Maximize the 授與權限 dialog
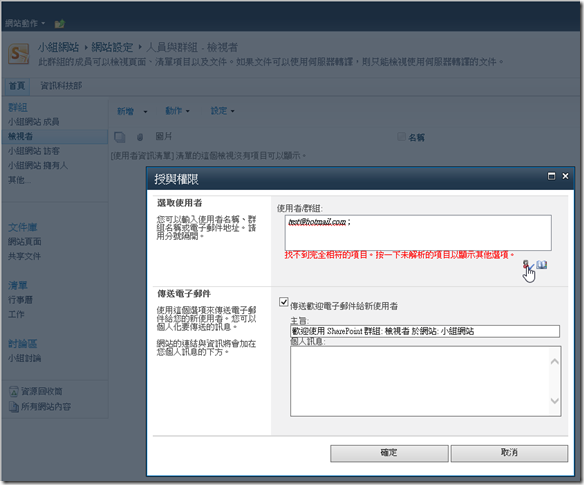The width and height of the screenshot is (584, 485). 551,176
